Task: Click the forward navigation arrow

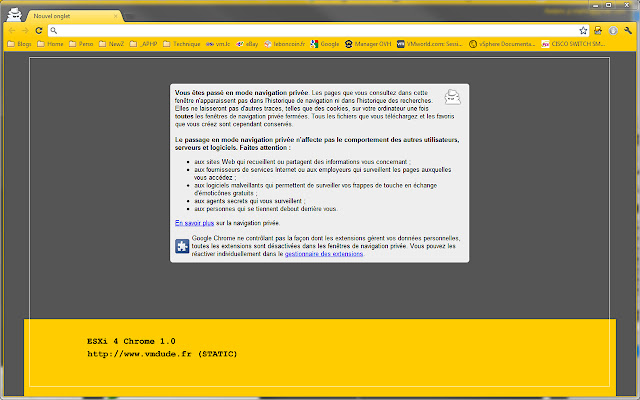Action: pos(25,31)
